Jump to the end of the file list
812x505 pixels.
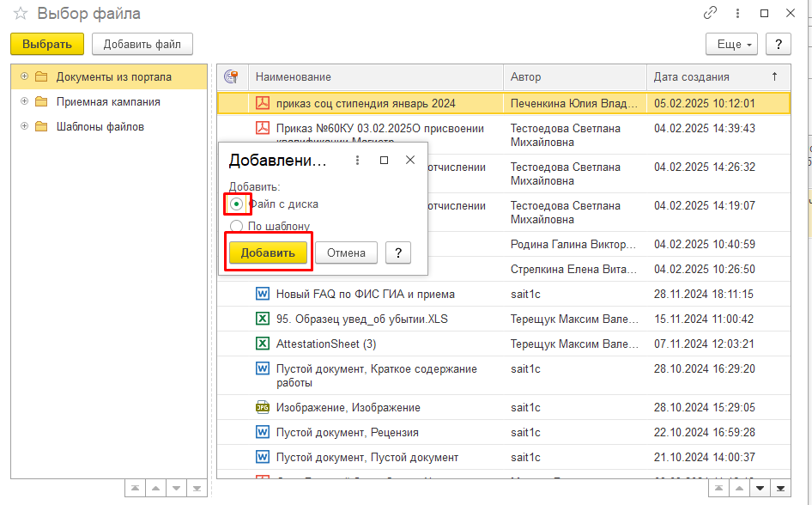[780, 488]
